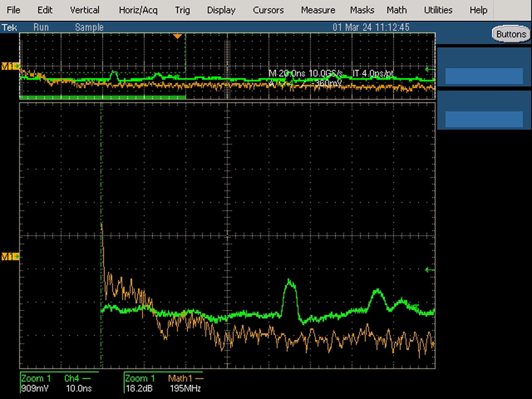
Task: Click the orange trigger position marker
Action: (177, 36)
